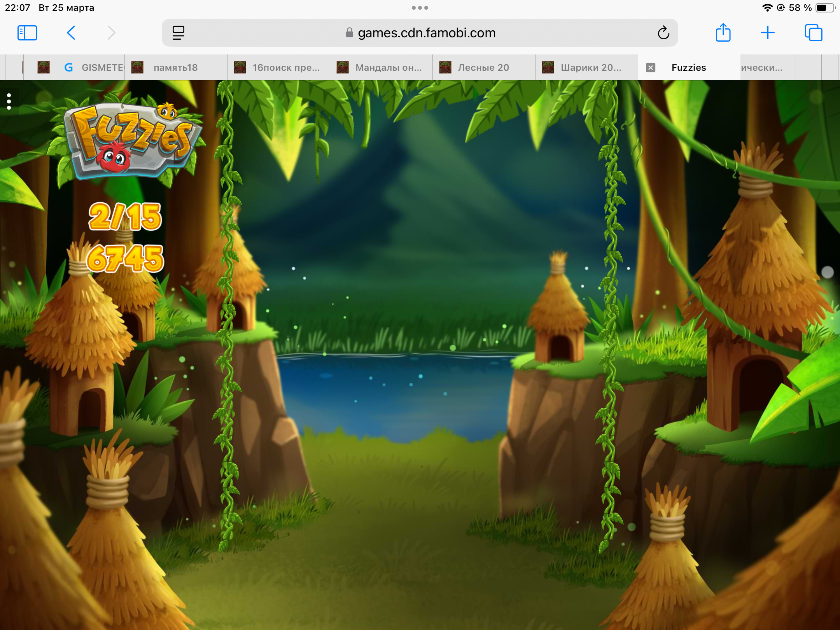
Task: Tap the 22:07 clock
Action: click(17, 8)
